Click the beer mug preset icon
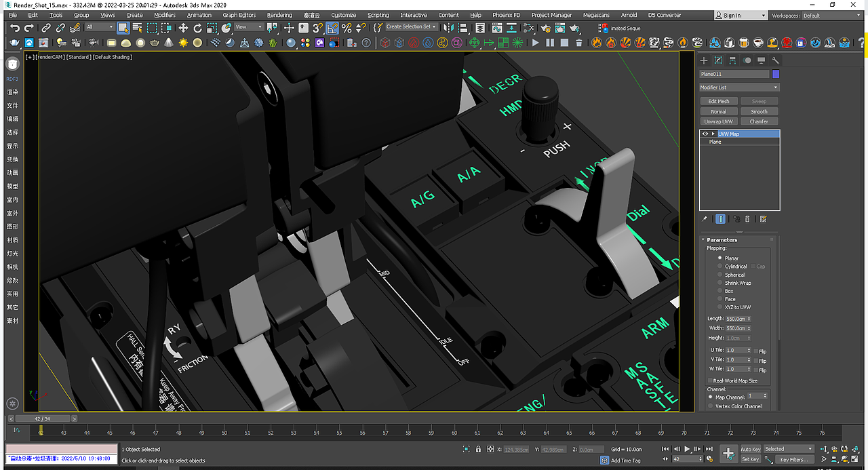Image resolution: width=868 pixels, height=470 pixels. pyautogui.click(x=744, y=43)
